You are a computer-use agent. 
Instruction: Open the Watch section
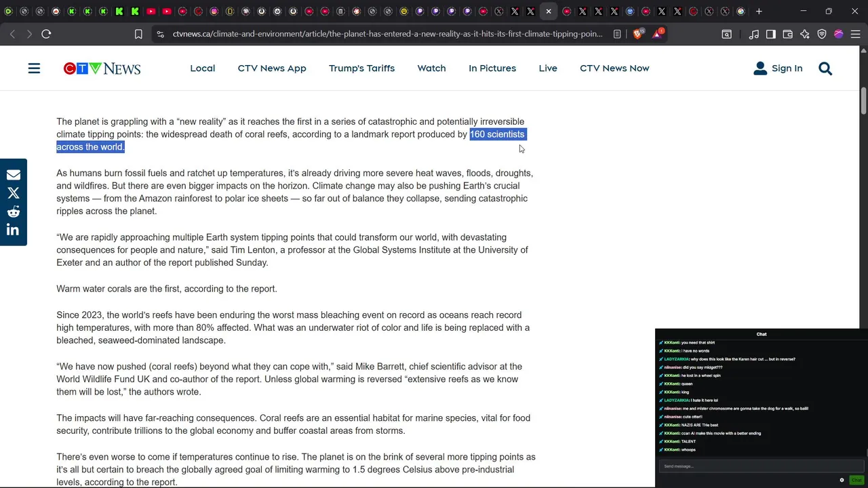[x=431, y=68]
